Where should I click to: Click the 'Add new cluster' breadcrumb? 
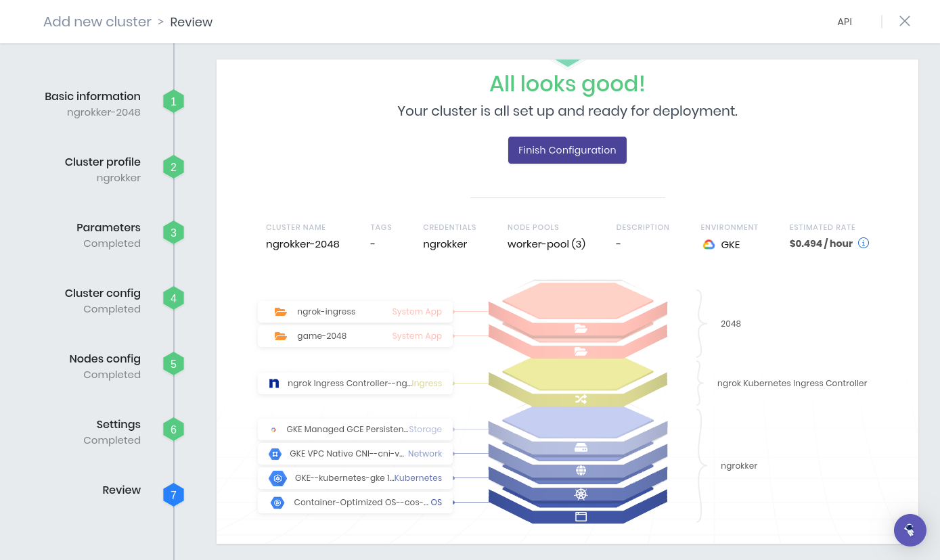(97, 22)
